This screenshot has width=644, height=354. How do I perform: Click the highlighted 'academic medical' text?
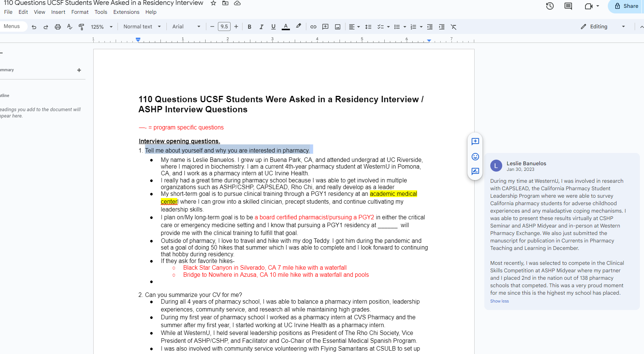tap(393, 194)
